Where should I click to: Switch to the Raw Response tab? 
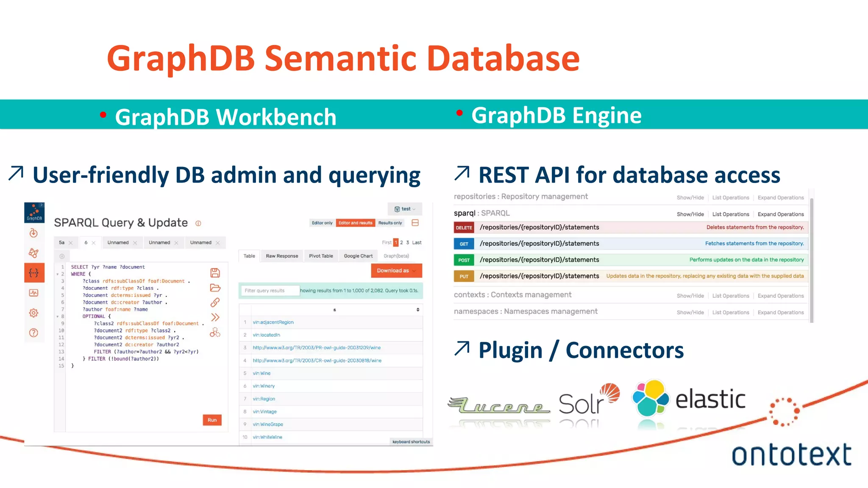(282, 256)
